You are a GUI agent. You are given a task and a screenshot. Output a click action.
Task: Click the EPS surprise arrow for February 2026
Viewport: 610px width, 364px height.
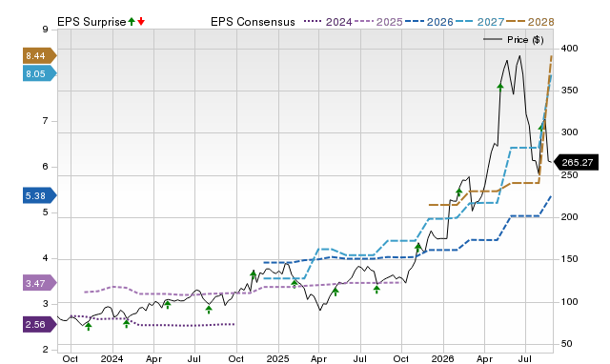pos(459,192)
